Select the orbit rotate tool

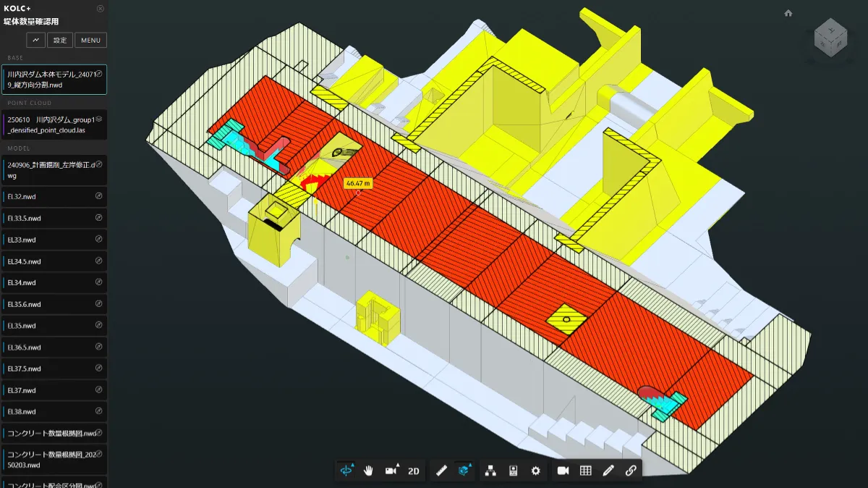(347, 471)
